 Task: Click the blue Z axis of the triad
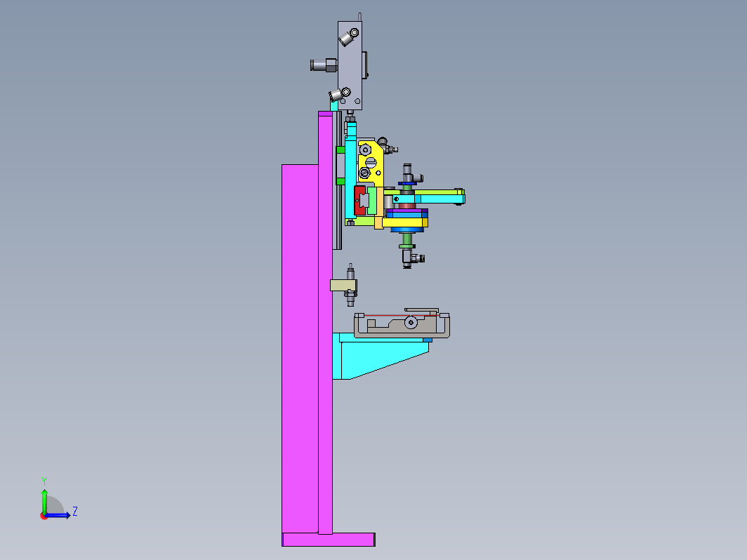coord(58,515)
